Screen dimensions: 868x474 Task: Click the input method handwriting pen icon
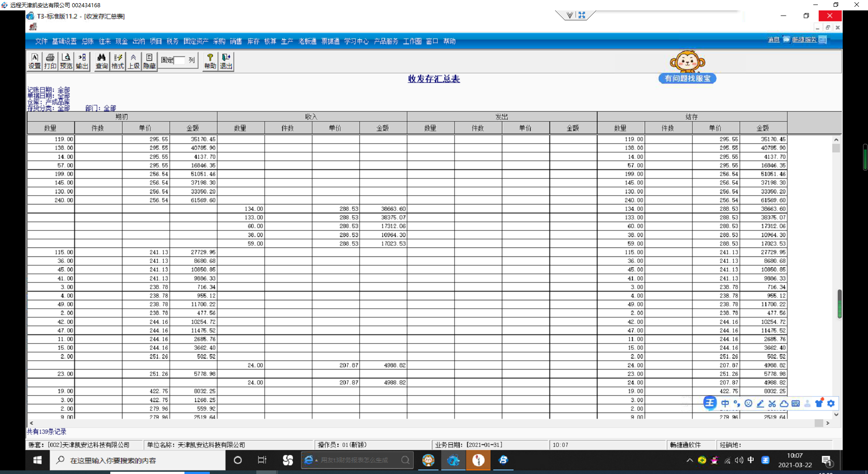[x=760, y=403]
